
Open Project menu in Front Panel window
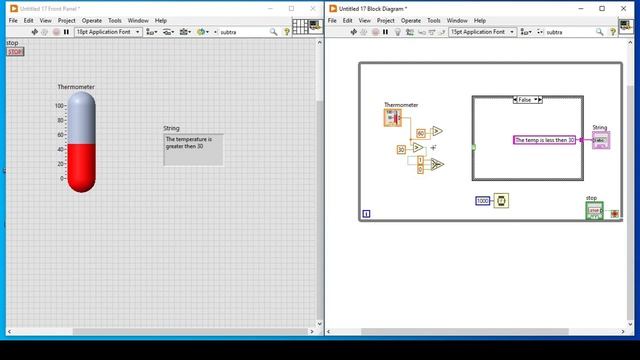66,20
